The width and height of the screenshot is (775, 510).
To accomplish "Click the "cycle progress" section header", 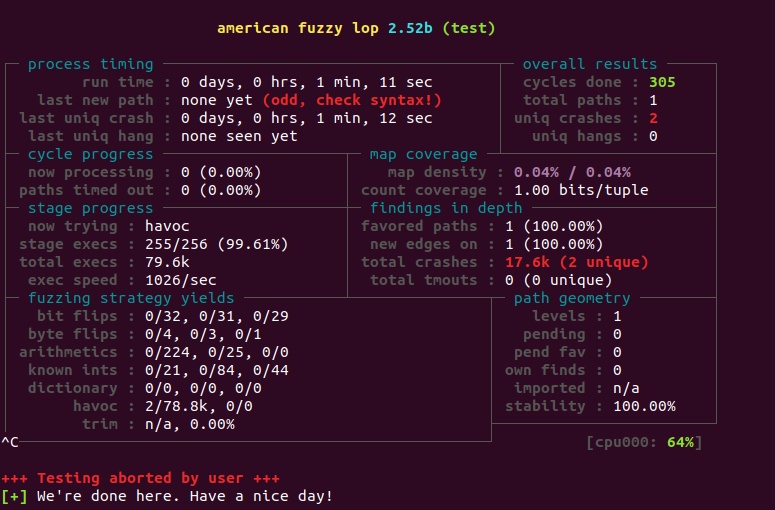I will point(90,154).
